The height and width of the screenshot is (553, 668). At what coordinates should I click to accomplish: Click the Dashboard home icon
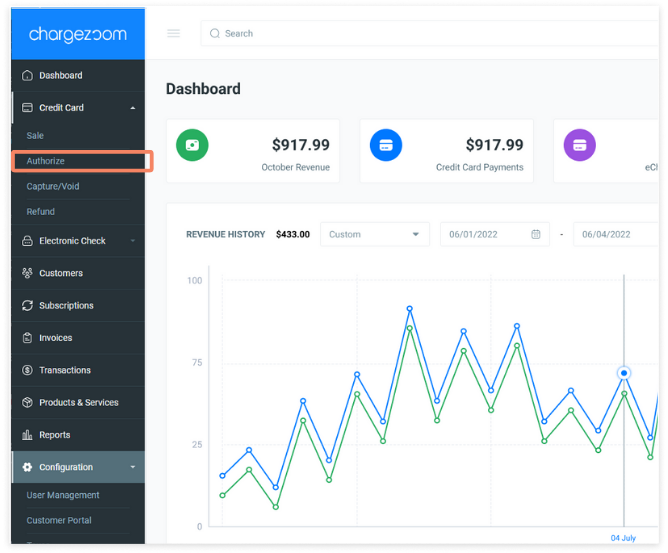(x=27, y=75)
